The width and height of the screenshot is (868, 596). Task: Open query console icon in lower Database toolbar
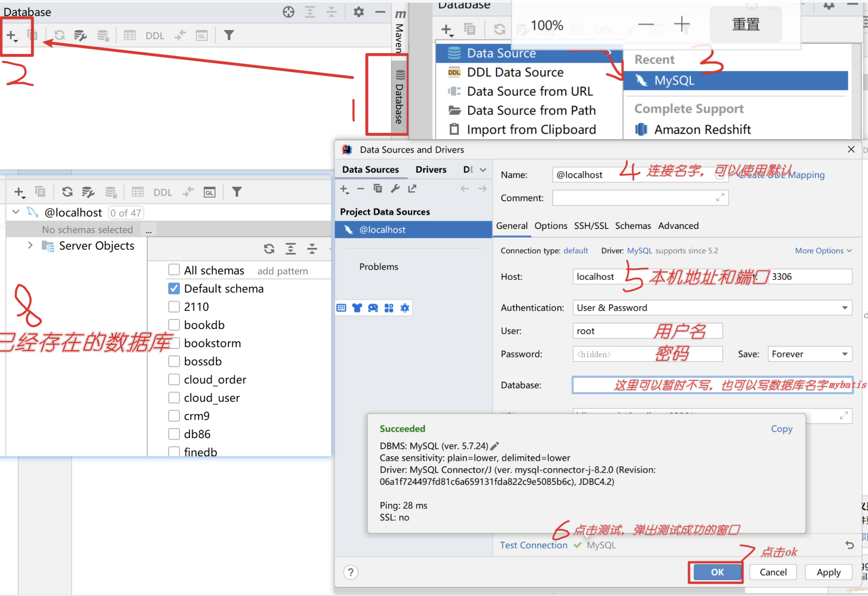coord(210,192)
